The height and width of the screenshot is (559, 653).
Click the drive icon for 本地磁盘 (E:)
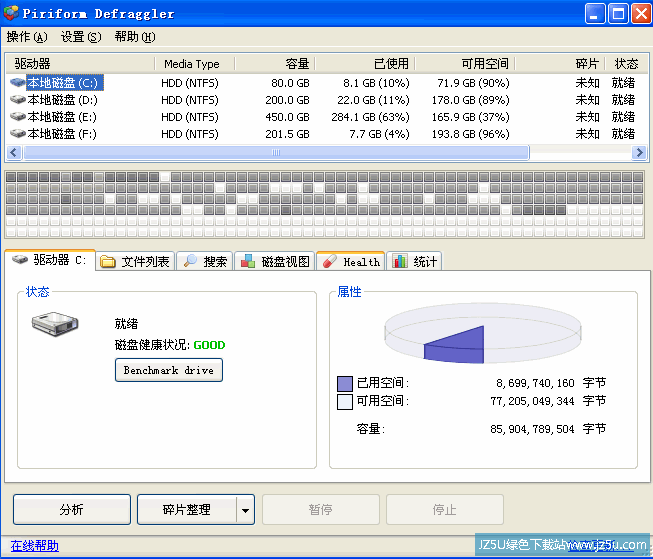pos(18,117)
